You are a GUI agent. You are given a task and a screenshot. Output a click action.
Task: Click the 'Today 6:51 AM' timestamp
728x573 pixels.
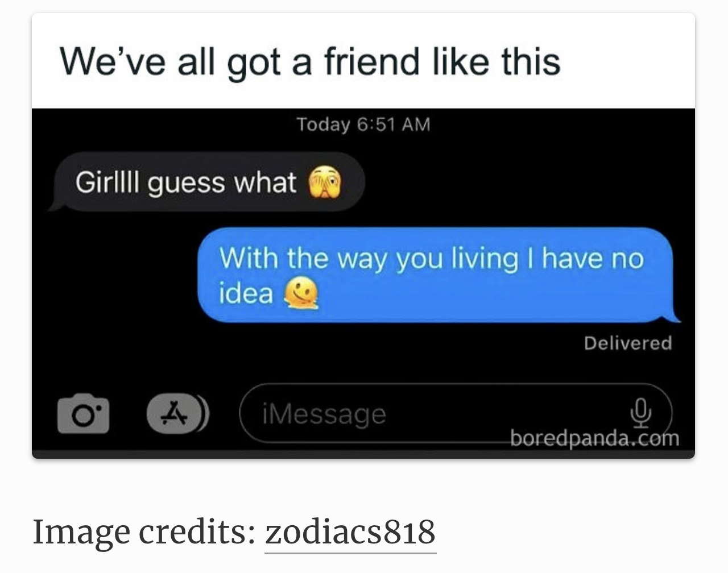[x=363, y=124]
